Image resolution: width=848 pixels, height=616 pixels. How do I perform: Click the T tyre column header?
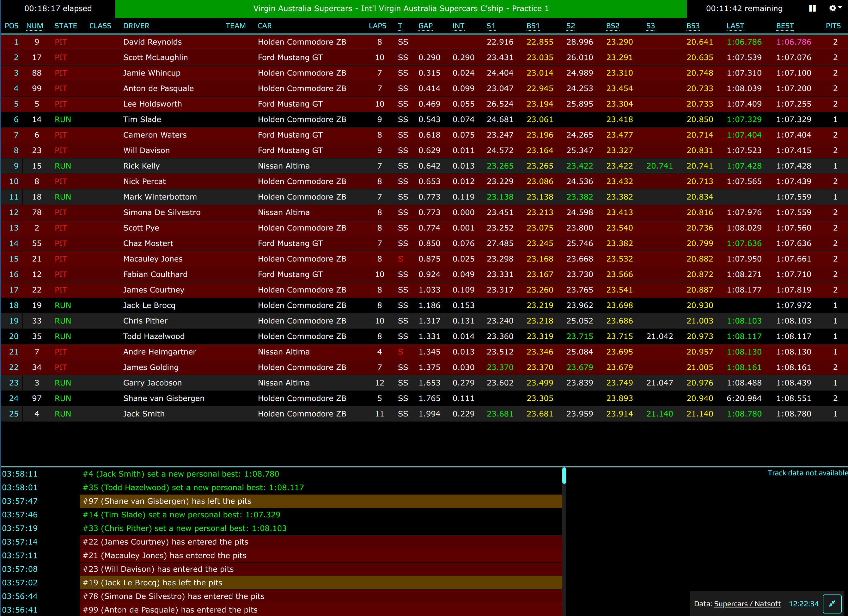400,26
